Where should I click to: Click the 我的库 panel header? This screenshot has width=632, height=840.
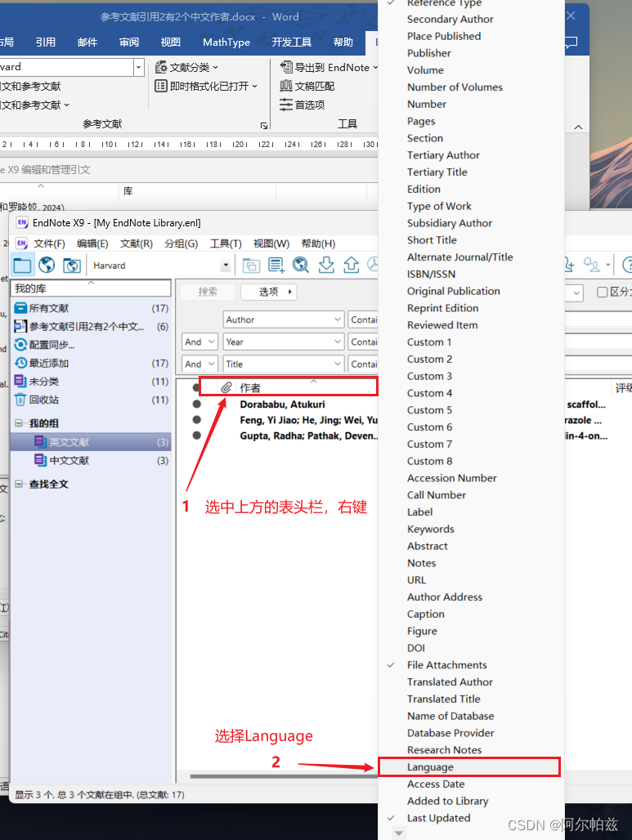pyautogui.click(x=91, y=288)
